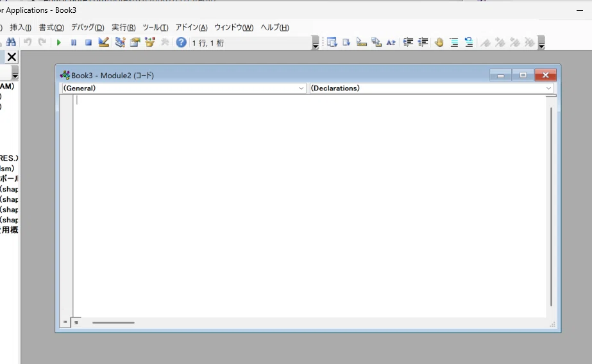Viewport: 592px width, 364px height.
Task: Open the ツール(T) menu
Action: coord(155,28)
